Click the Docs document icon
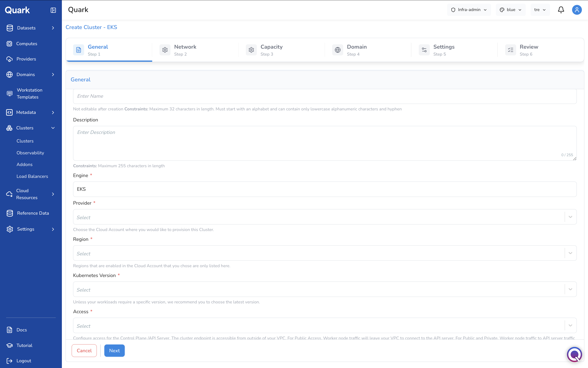Viewport: 588px width, 368px height. click(x=9, y=330)
